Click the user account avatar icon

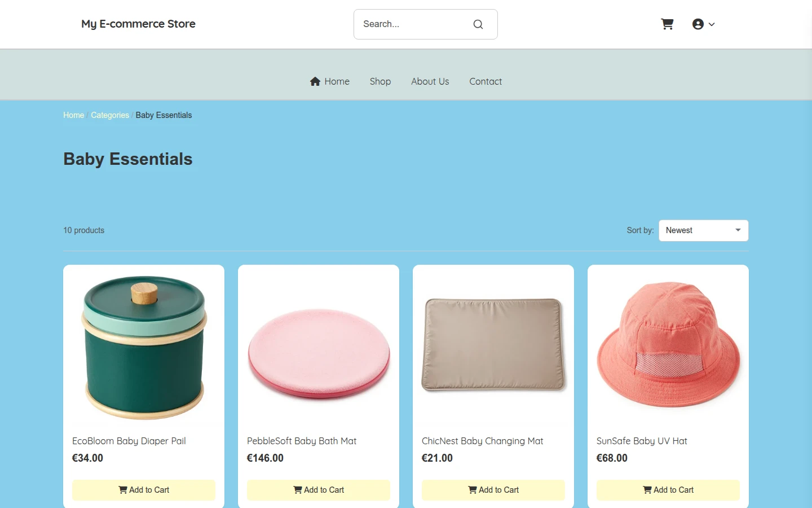(698, 24)
